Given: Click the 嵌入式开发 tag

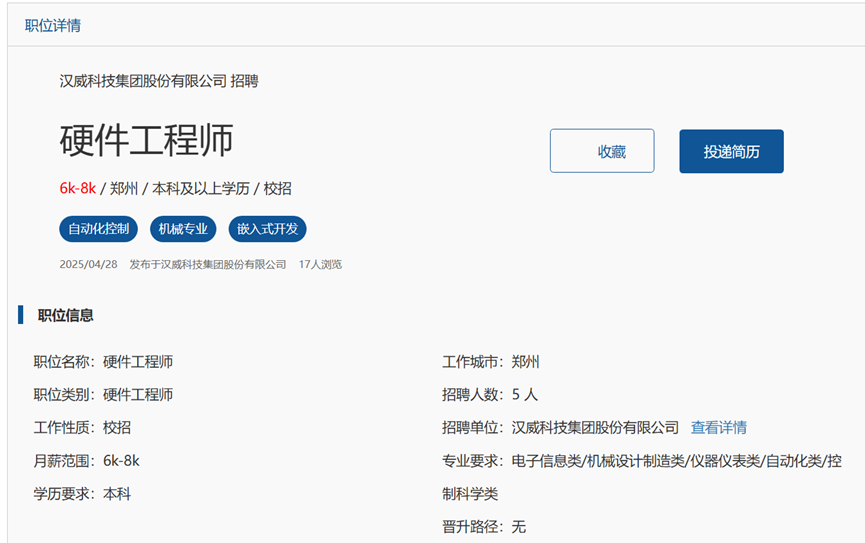Looking at the screenshot, I should [268, 229].
